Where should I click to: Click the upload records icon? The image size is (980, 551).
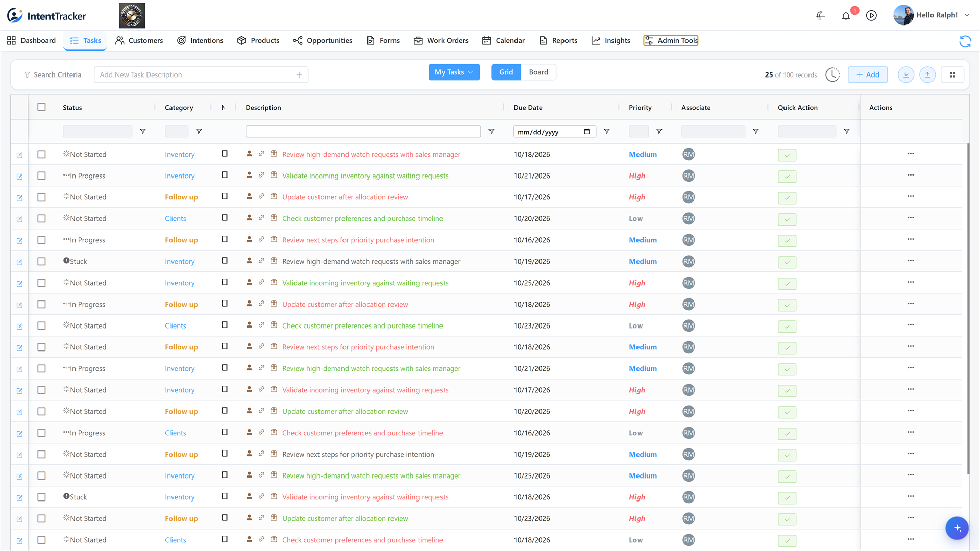point(927,74)
